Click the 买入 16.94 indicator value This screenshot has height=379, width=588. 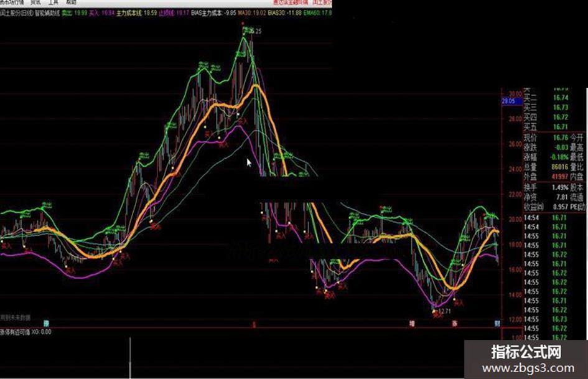tap(101, 13)
